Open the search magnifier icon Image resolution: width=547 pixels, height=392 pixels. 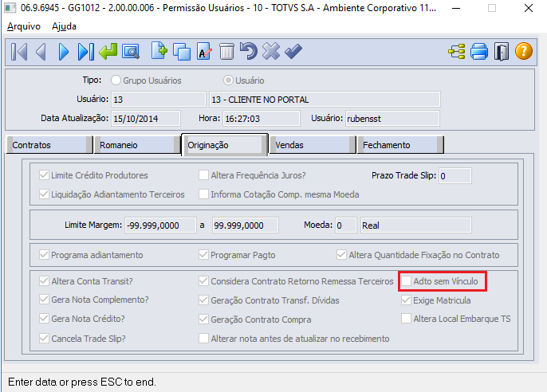click(131, 52)
